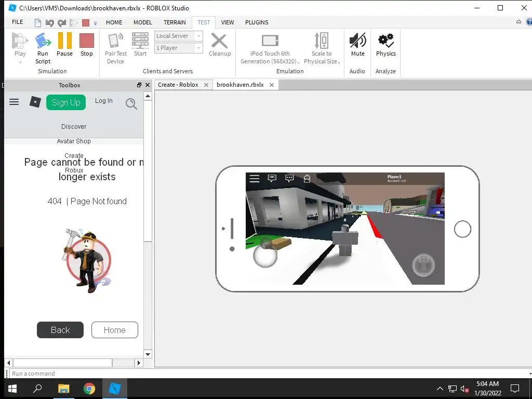
Task: Click the Log In link
Action: [103, 101]
